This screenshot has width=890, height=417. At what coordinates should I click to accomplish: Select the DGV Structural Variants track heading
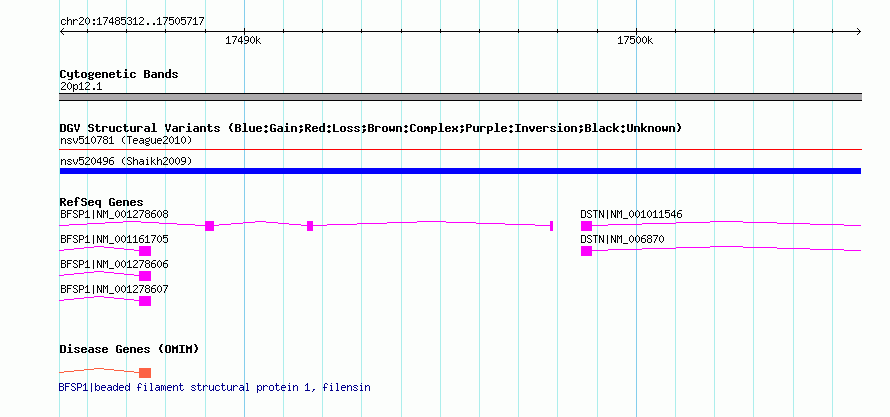(371, 128)
